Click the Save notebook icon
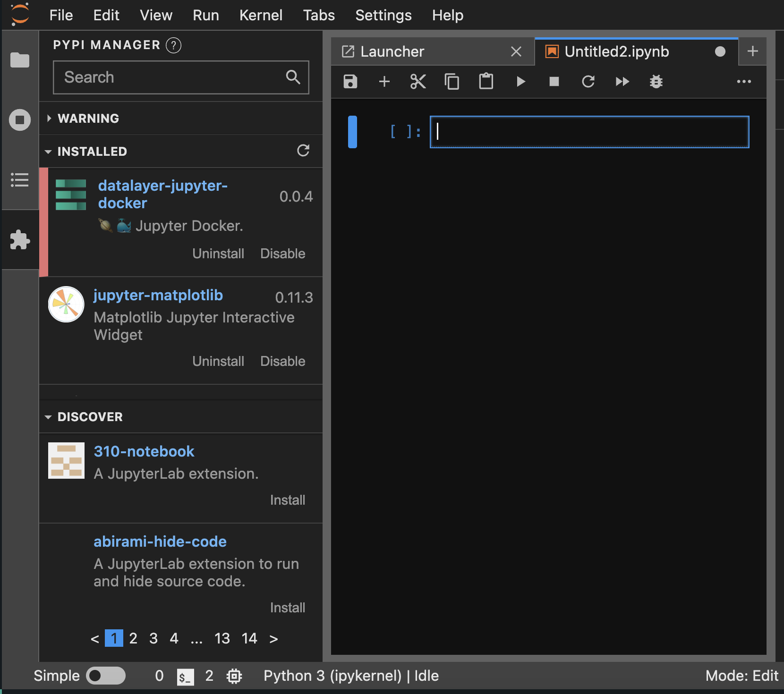Screen dimensions: 784x694 pyautogui.click(x=350, y=82)
